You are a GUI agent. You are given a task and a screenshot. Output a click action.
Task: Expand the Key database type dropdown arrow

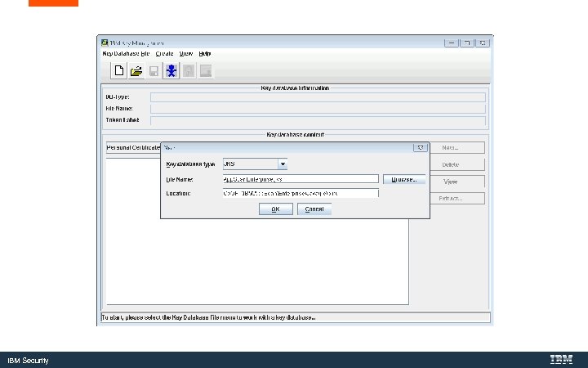(283, 164)
